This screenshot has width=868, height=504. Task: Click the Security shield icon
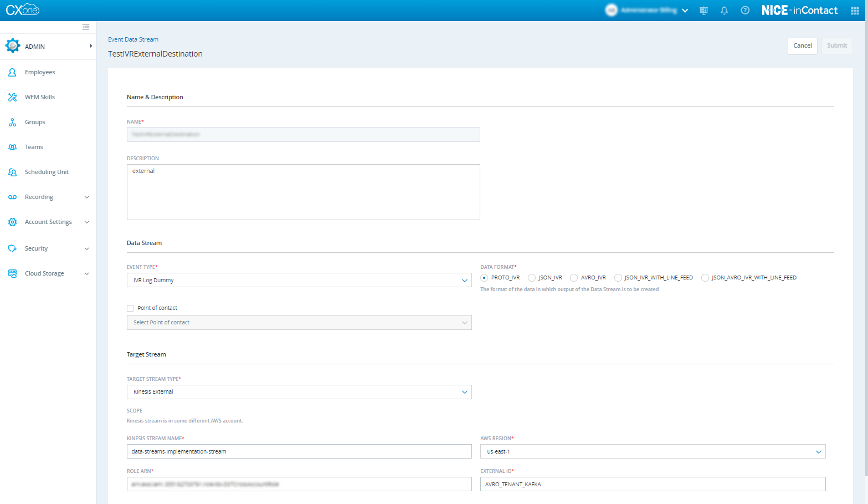(x=12, y=248)
